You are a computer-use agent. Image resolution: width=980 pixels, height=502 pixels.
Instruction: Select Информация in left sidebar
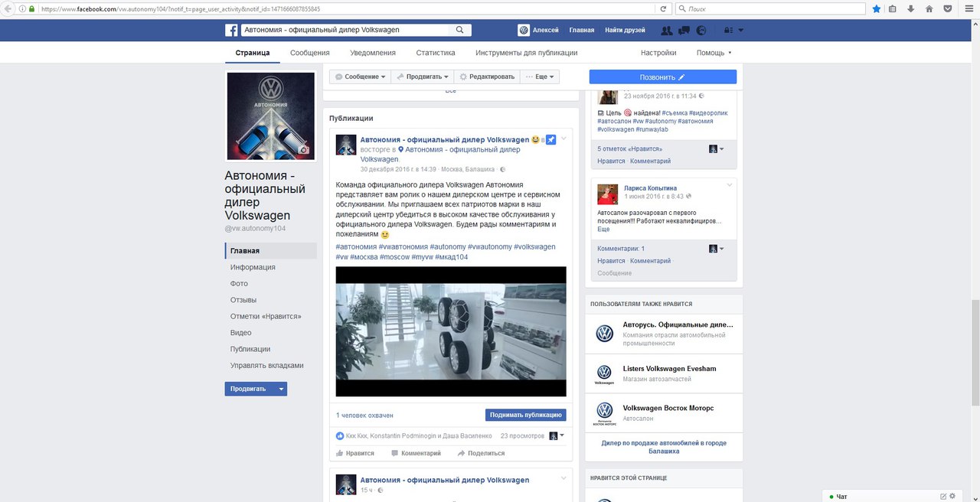[x=253, y=267]
